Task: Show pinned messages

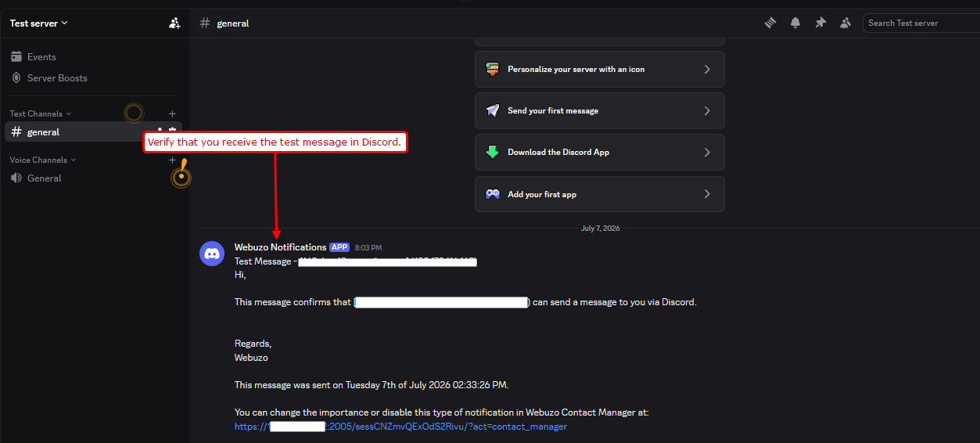Action: tap(820, 23)
